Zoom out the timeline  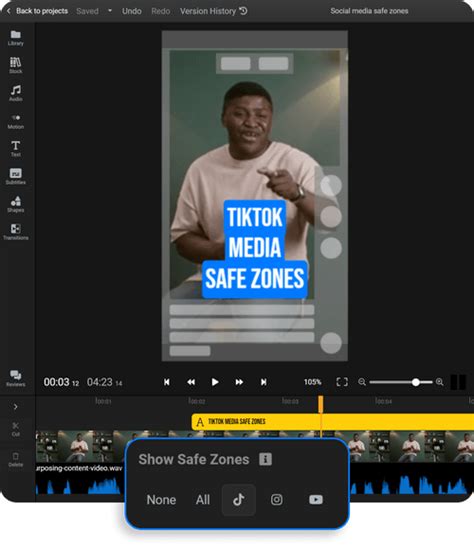click(362, 382)
